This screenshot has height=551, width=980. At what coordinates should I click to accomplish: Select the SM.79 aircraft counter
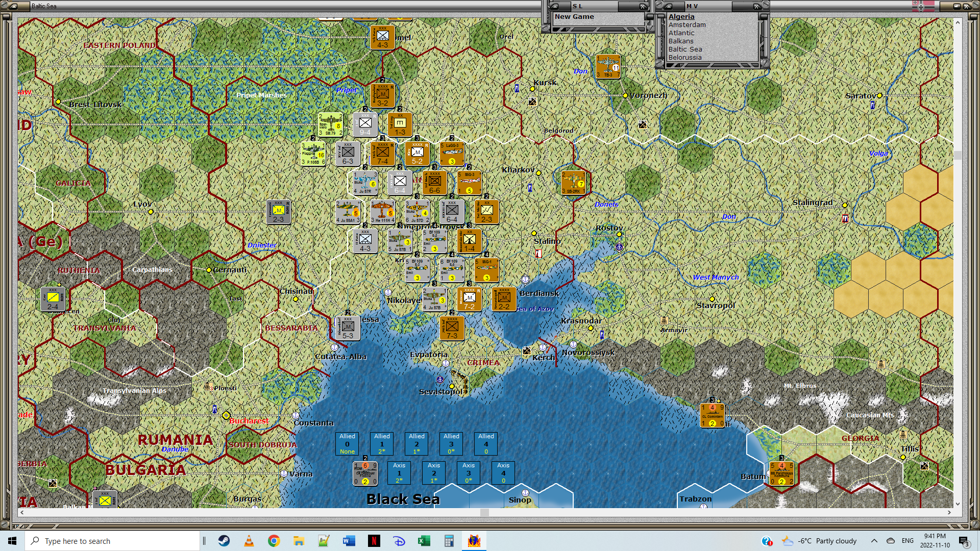tap(330, 125)
